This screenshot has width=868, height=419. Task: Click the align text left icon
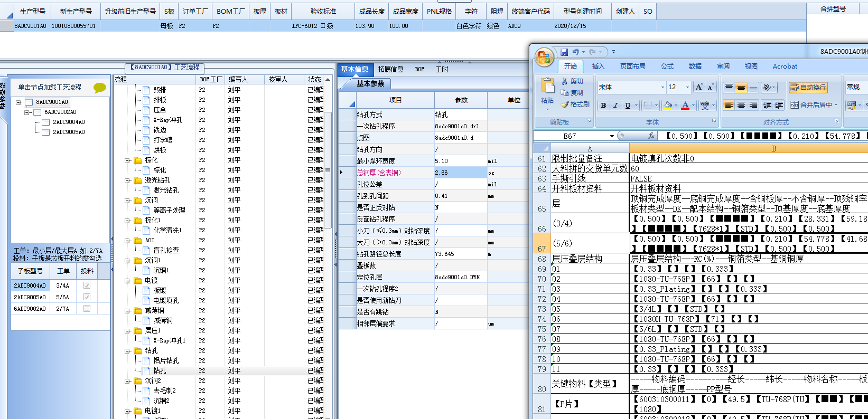coord(729,105)
